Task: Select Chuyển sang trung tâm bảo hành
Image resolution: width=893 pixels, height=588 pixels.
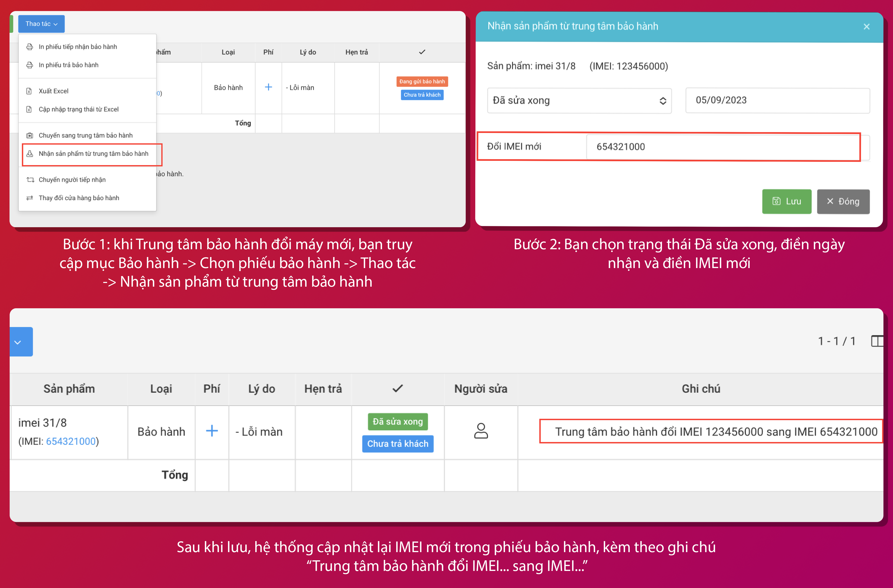Action: click(x=85, y=135)
